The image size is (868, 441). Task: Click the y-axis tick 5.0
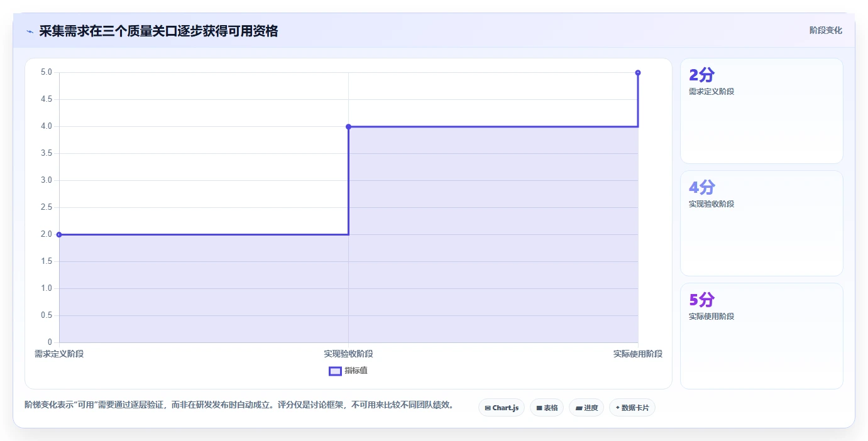[x=47, y=72]
